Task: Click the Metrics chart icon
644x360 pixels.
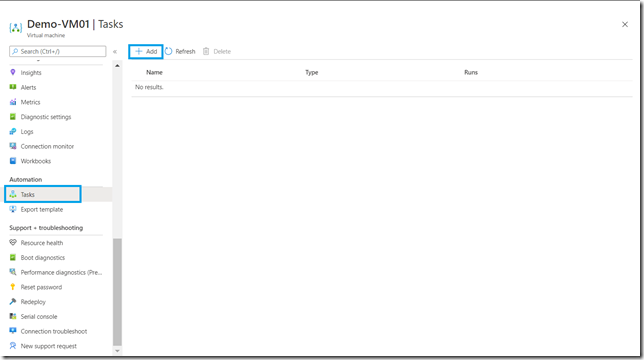Action: pyautogui.click(x=13, y=102)
